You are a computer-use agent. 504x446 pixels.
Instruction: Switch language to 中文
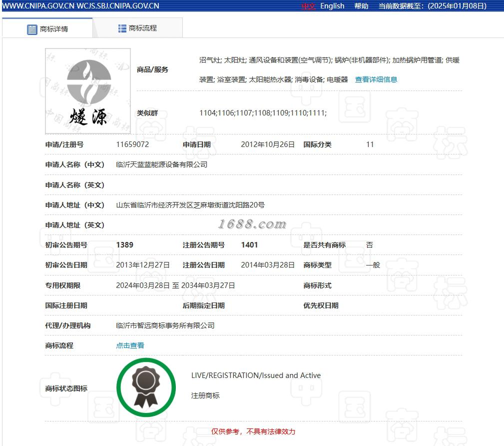coord(308,6)
